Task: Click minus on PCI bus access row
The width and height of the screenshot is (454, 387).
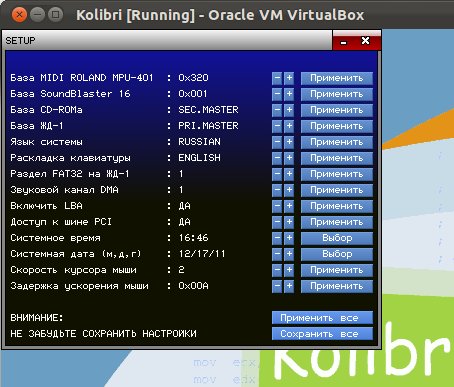Action: (277, 222)
